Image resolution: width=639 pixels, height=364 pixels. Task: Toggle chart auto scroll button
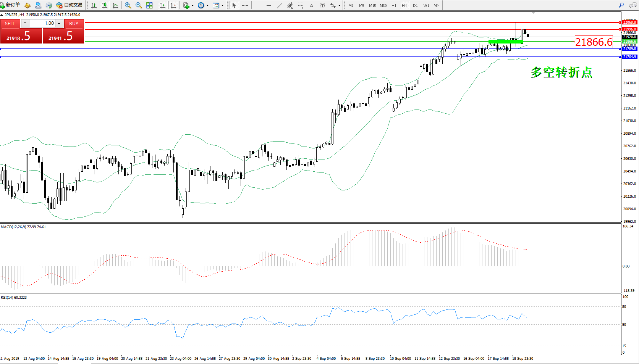click(163, 5)
